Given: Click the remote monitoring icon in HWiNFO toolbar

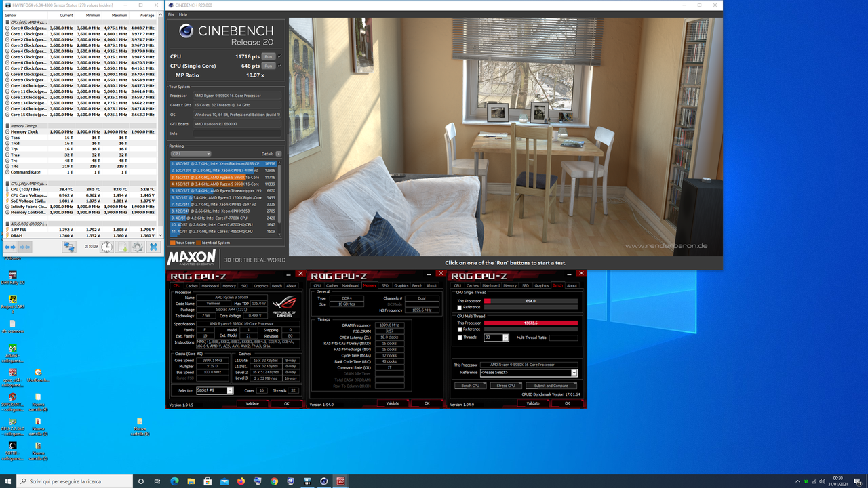Looking at the screenshot, I should [x=70, y=247].
